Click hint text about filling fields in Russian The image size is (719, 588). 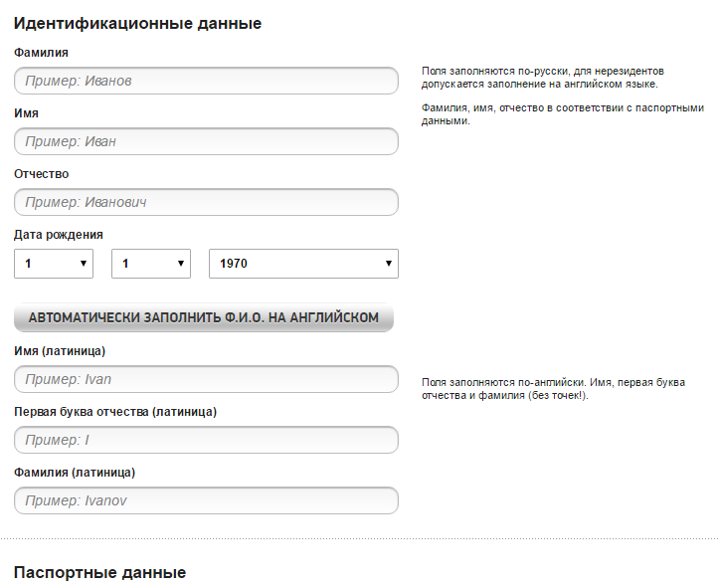tap(542, 78)
